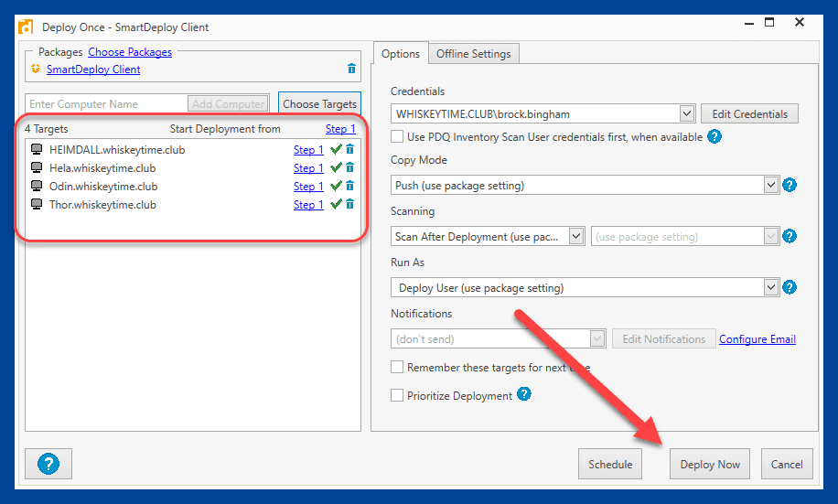Tick the Prioritize Deployment checkbox
The width and height of the screenshot is (838, 504).
coord(396,395)
